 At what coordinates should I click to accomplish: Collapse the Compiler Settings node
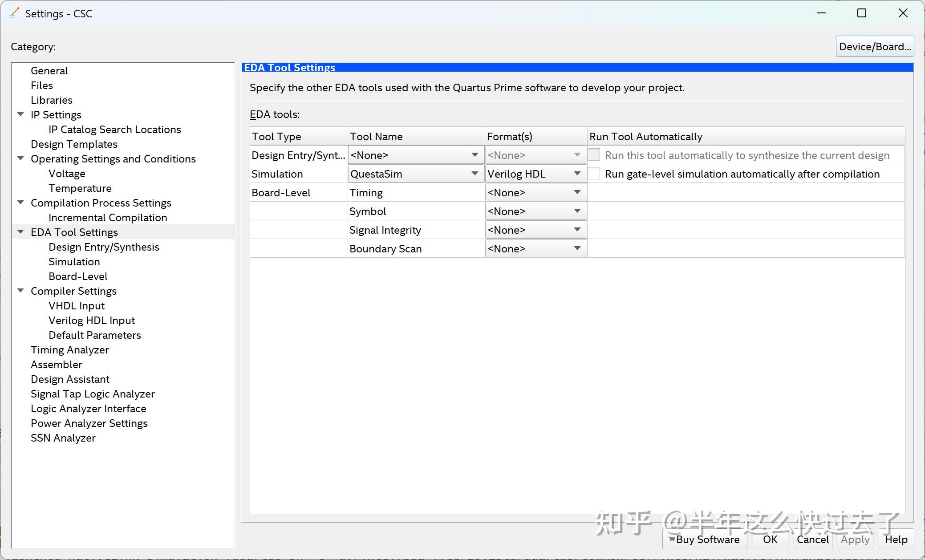tap(20, 291)
